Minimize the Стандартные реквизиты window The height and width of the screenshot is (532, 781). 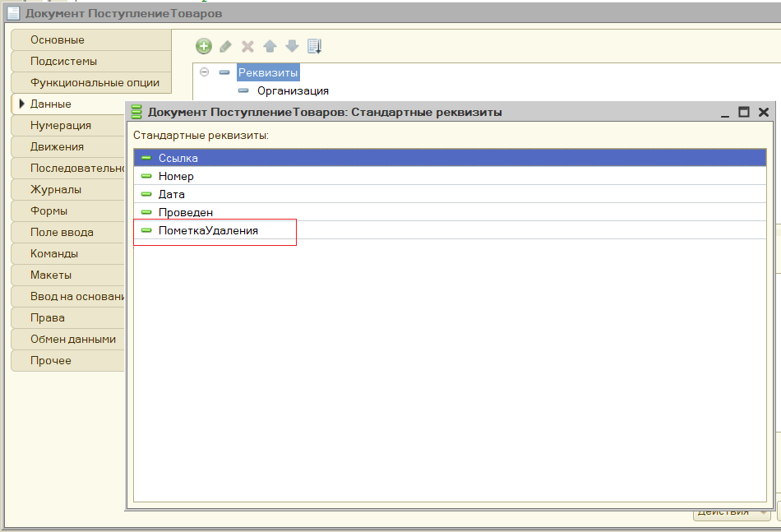725,112
